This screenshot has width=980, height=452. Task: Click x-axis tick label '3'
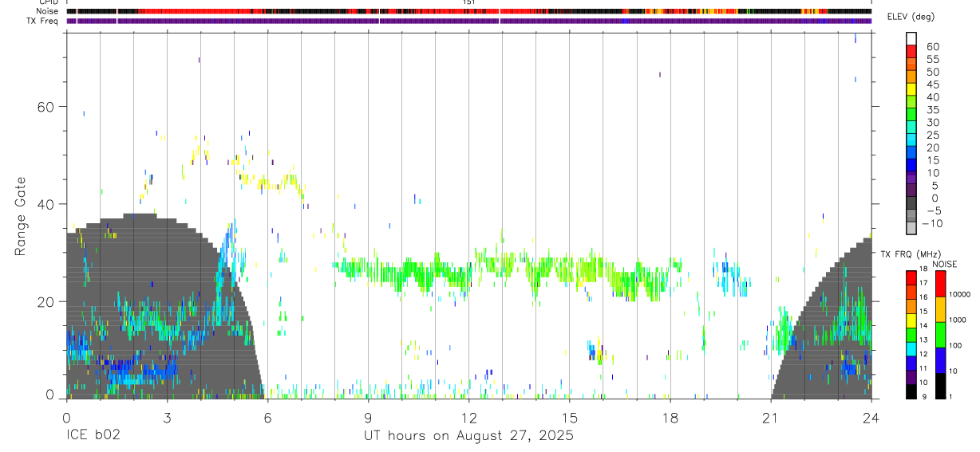point(167,417)
